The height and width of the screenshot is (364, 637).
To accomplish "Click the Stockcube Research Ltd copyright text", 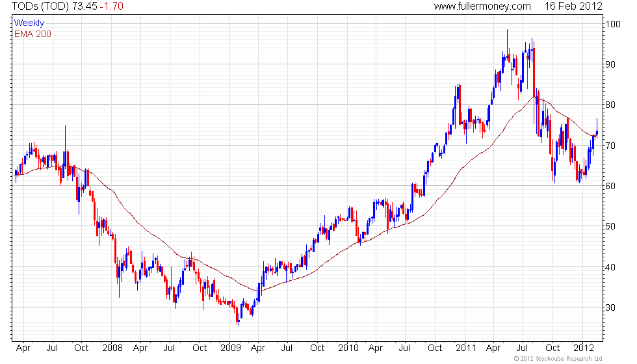I will tap(558, 359).
